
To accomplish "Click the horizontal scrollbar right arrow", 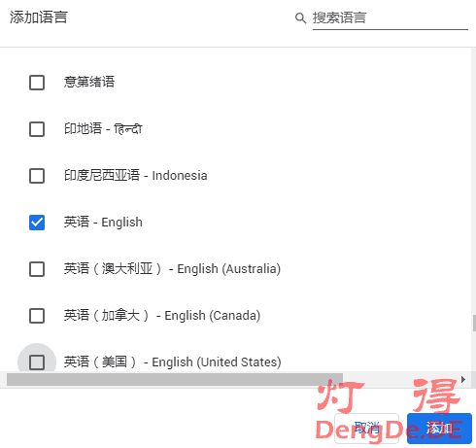I will pos(463,379).
